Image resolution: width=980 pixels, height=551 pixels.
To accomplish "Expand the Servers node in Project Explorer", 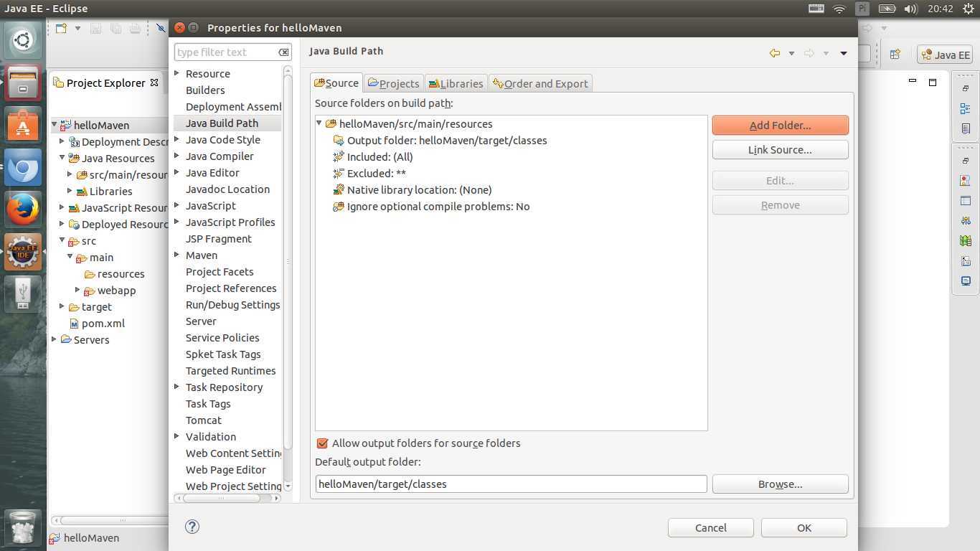I will point(54,339).
